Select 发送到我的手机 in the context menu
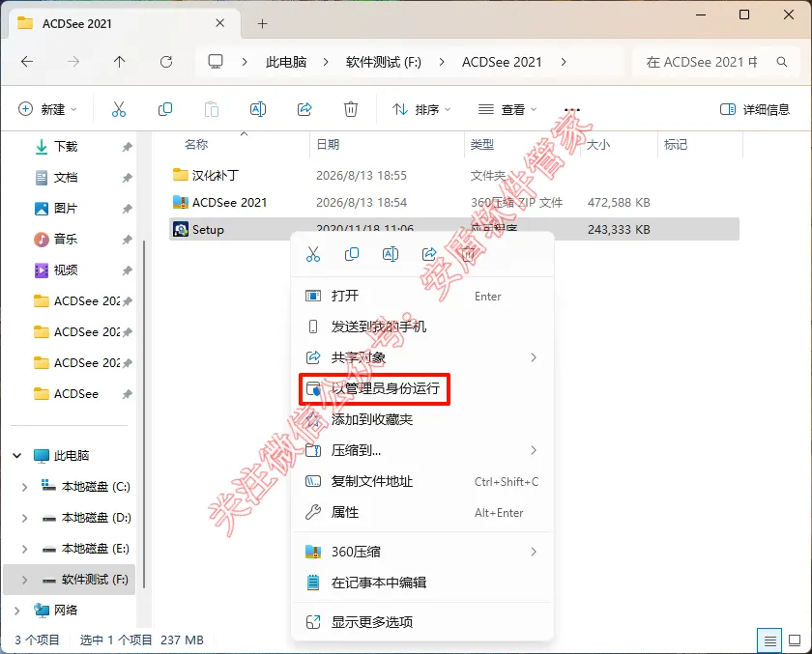The height and width of the screenshot is (654, 812). tap(422, 327)
